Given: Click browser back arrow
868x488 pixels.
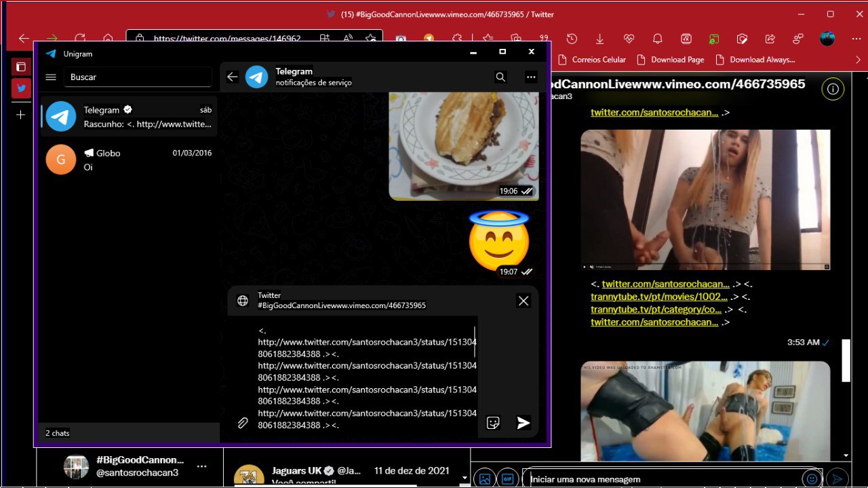Looking at the screenshot, I should tap(24, 39).
